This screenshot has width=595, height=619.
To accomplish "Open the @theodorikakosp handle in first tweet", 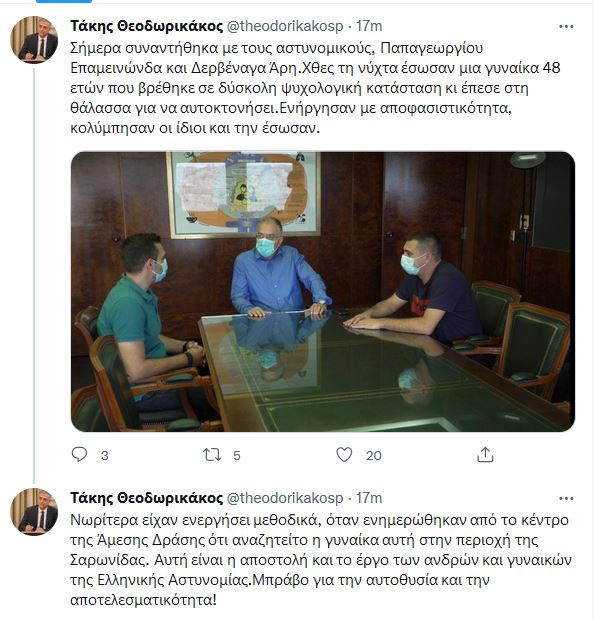I will click(285, 26).
